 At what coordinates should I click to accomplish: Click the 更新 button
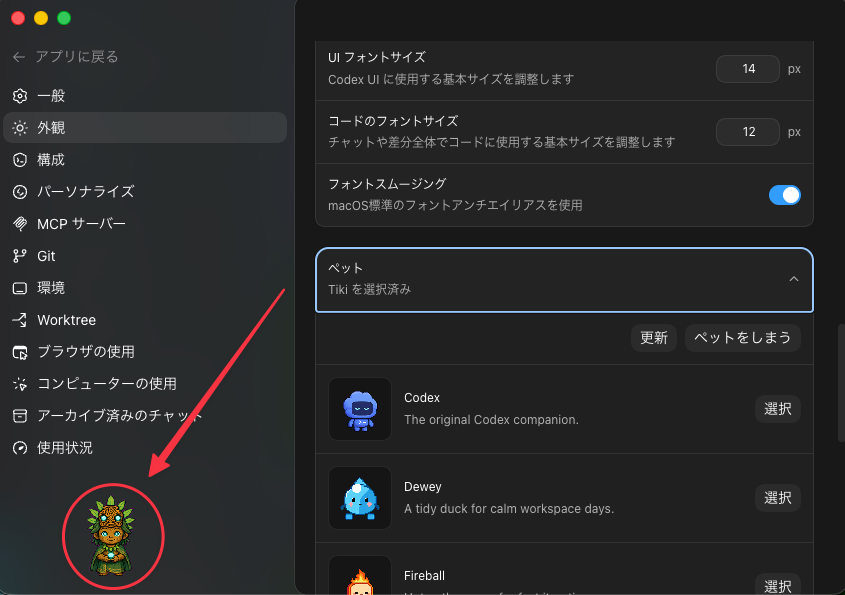click(x=654, y=338)
